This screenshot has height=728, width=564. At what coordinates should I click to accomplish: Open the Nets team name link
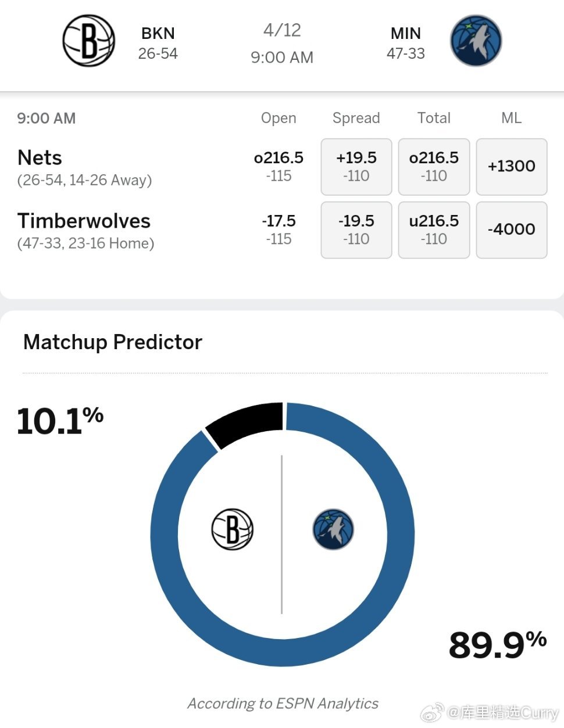tap(40, 157)
